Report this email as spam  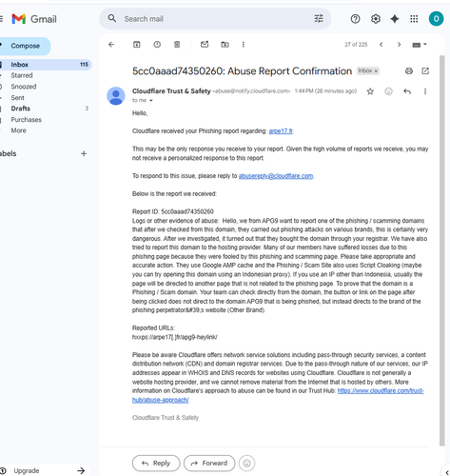coord(157,45)
